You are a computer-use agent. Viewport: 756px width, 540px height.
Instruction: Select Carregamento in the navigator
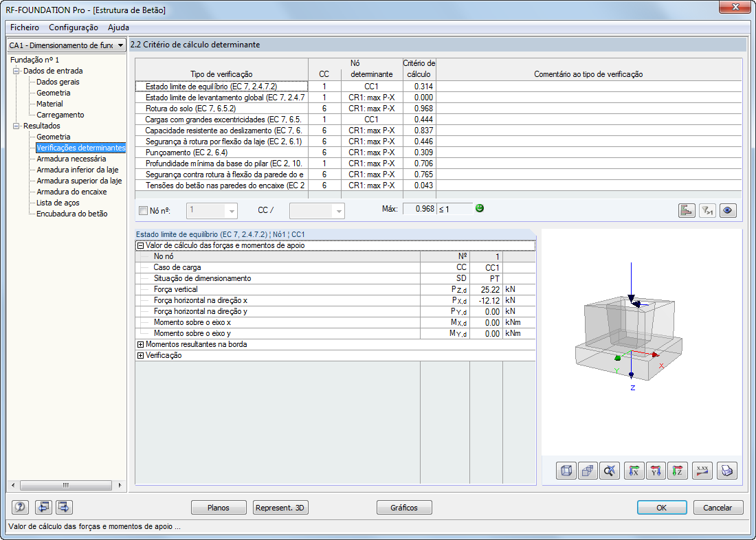click(x=60, y=115)
